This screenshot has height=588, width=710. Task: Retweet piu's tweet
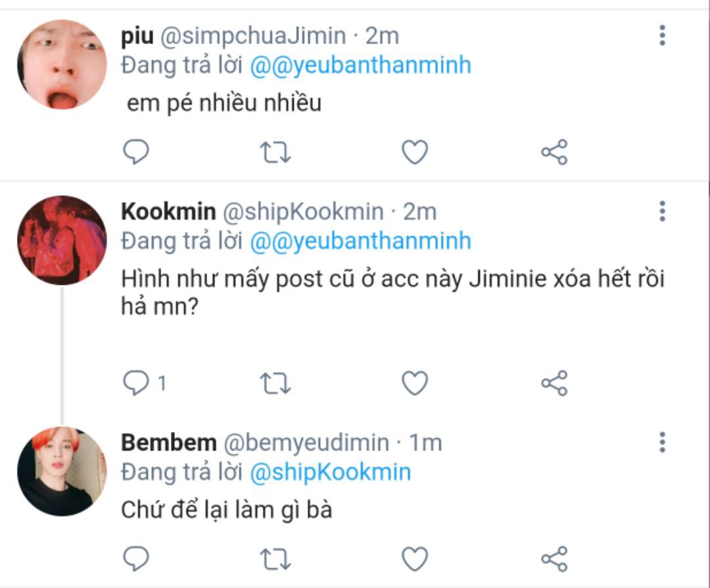(x=276, y=153)
